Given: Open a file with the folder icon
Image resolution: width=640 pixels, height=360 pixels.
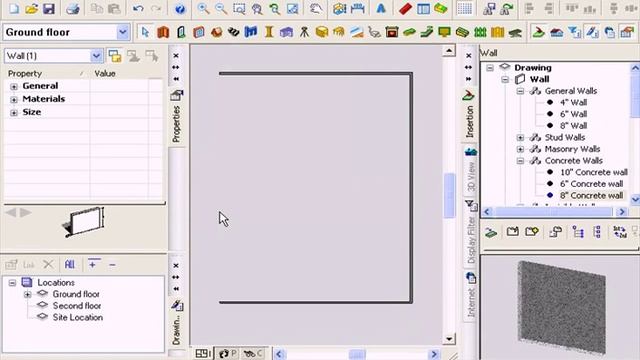Looking at the screenshot, I should (x=31, y=9).
